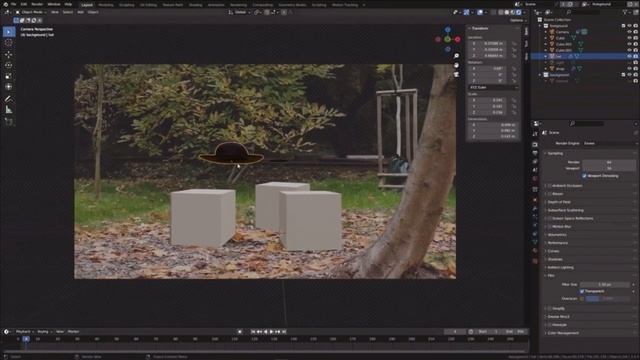The width and height of the screenshot is (640, 360).
Task: Open the timeline Playback popover
Action: 24,332
